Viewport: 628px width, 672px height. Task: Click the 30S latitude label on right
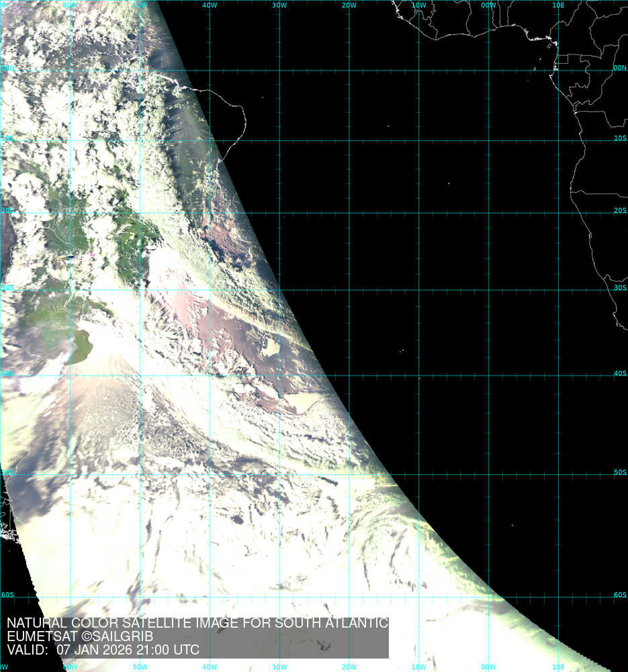tap(619, 288)
